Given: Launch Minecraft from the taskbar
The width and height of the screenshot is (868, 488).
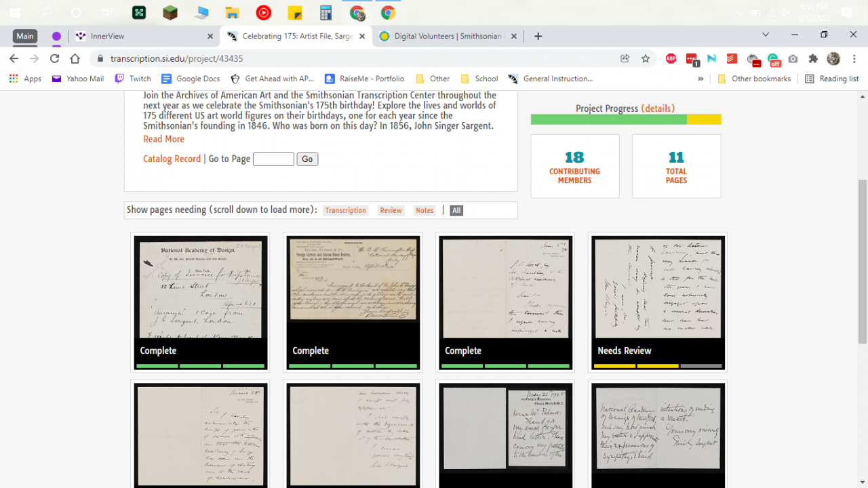Looking at the screenshot, I should click(170, 12).
